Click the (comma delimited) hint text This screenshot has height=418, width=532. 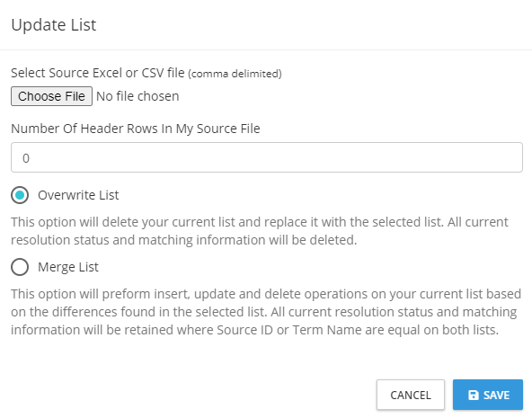[x=235, y=74]
